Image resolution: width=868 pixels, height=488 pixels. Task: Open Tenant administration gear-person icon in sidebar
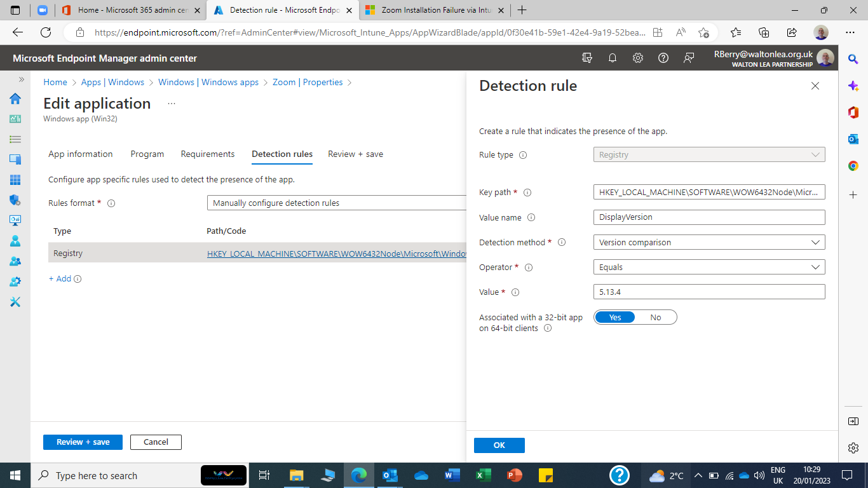click(x=15, y=281)
